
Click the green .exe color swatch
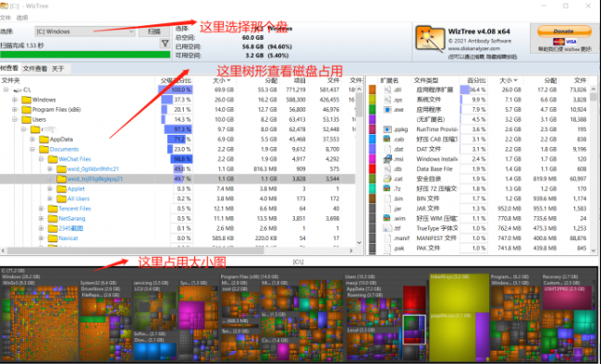tap(373, 110)
